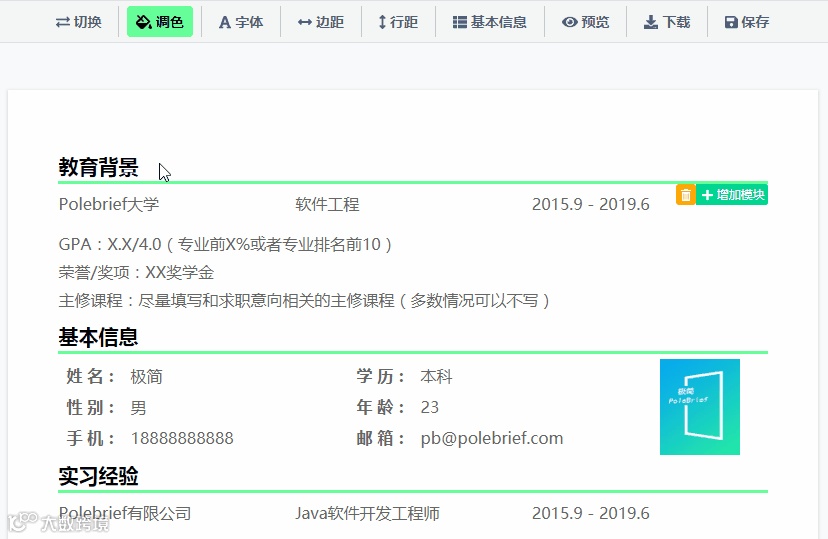
Task: Click education date 2015.9 - 2019.6
Action: point(590,204)
